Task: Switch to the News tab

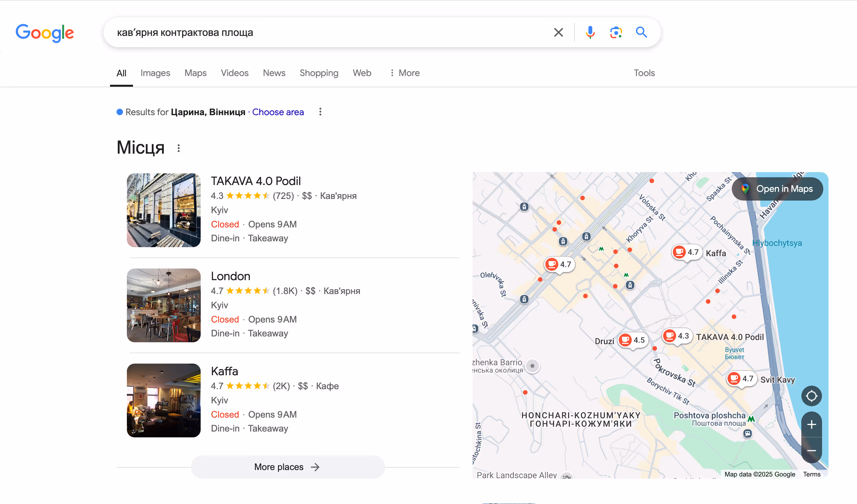Action: click(274, 73)
